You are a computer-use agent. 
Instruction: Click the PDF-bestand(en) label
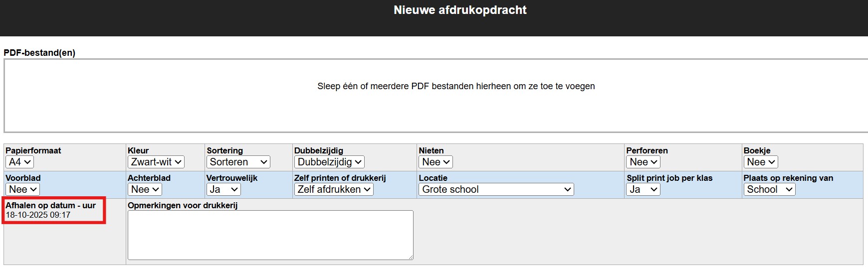39,53
